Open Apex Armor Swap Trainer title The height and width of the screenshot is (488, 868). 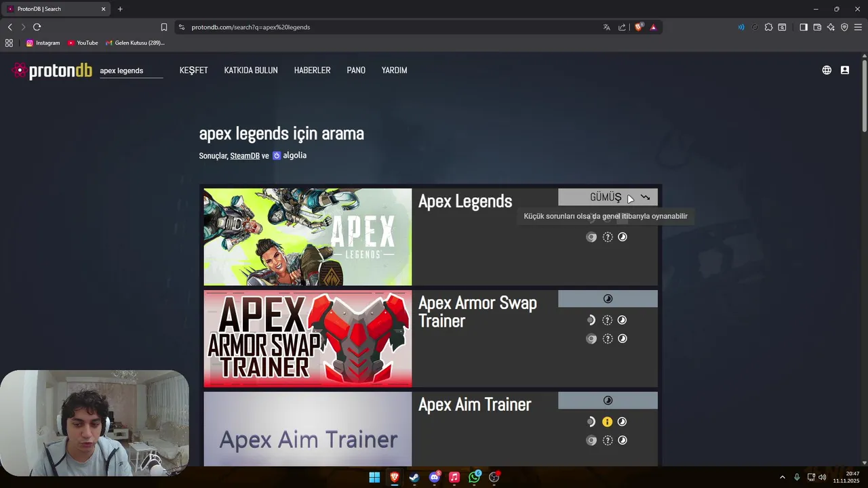coord(477,312)
